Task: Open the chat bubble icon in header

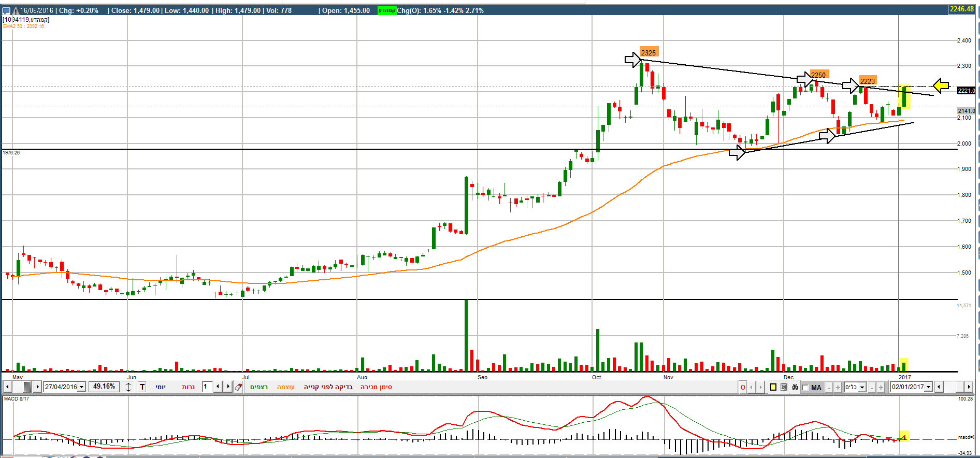Action: click(6, 10)
